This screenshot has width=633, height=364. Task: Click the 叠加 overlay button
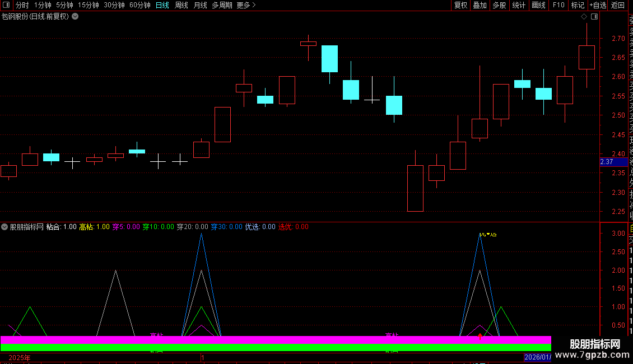coord(480,5)
